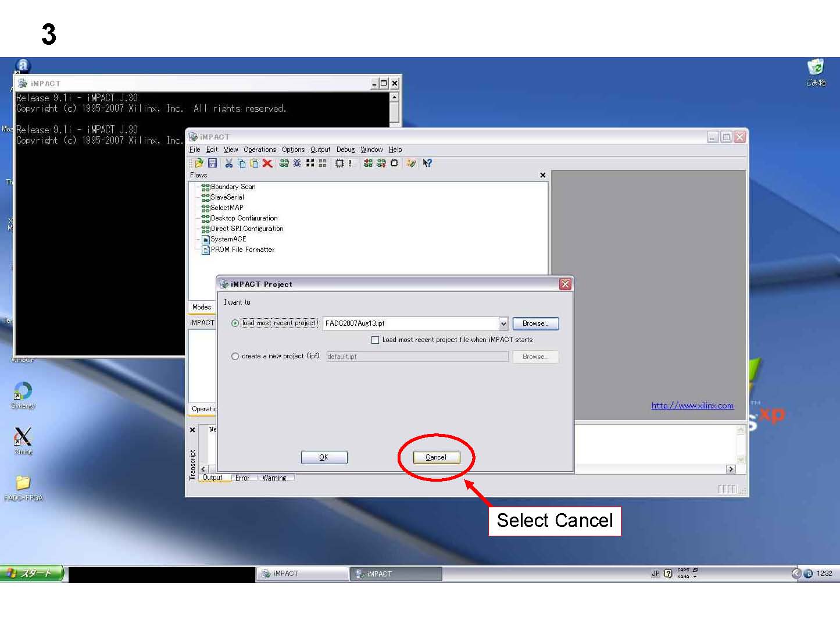
Task: Click the second chain arrow toolbar icon
Action: click(381, 163)
